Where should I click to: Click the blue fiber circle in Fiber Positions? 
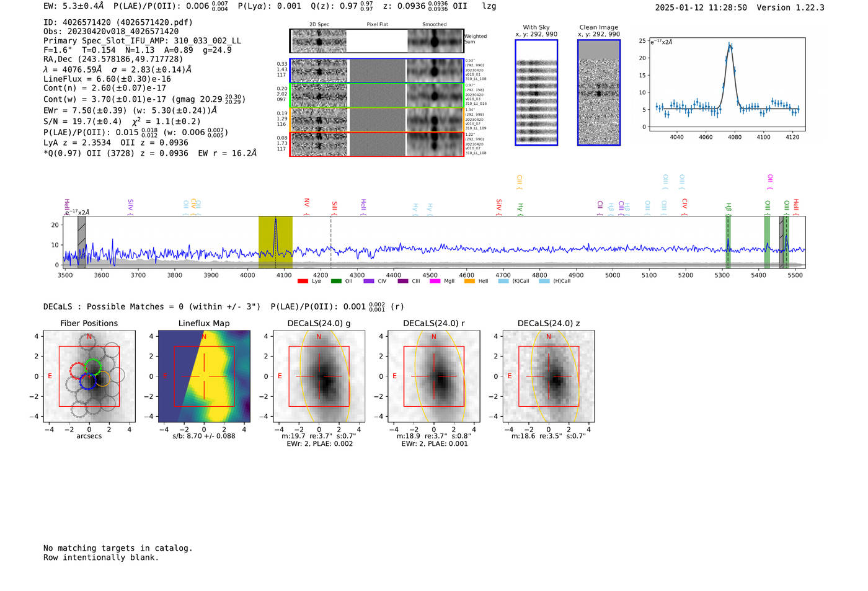(87, 381)
